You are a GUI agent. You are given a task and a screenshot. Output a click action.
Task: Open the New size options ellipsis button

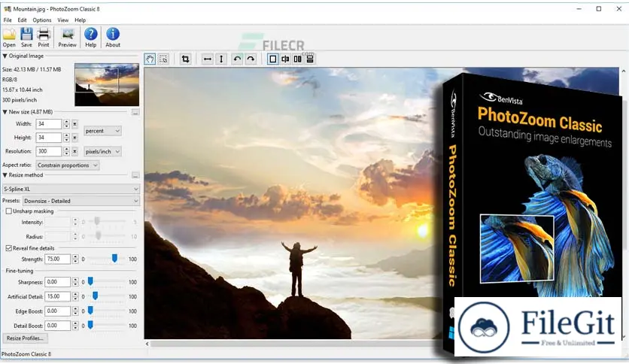click(135, 112)
